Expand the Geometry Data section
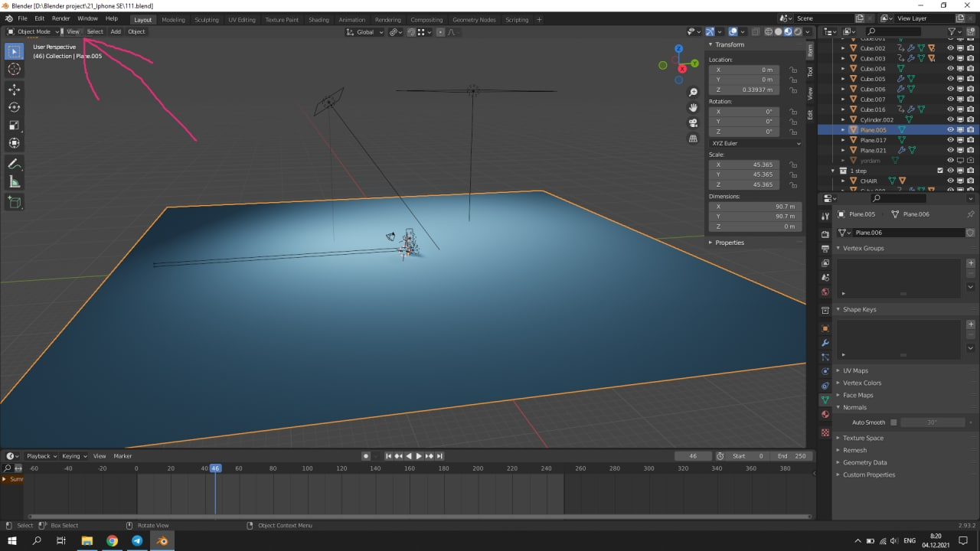Viewport: 980px width, 551px height. [864, 462]
